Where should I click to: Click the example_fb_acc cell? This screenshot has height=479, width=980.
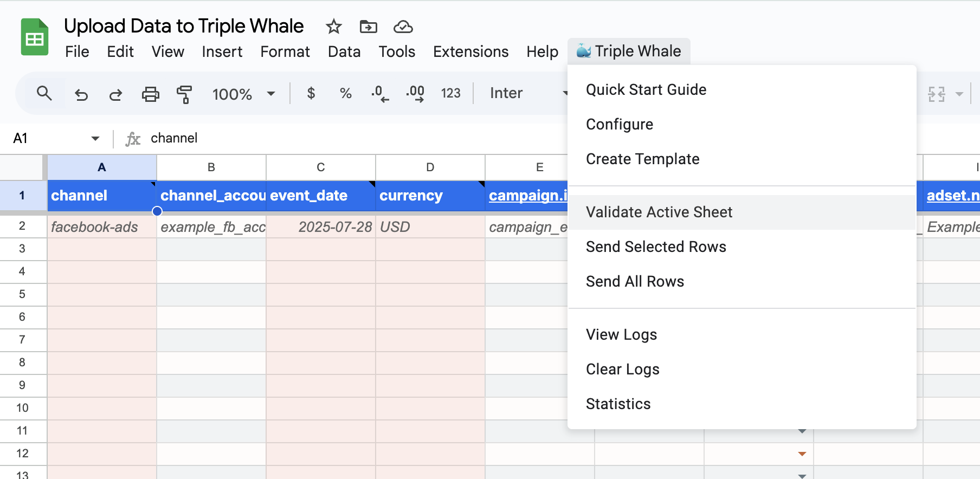pyautogui.click(x=211, y=226)
